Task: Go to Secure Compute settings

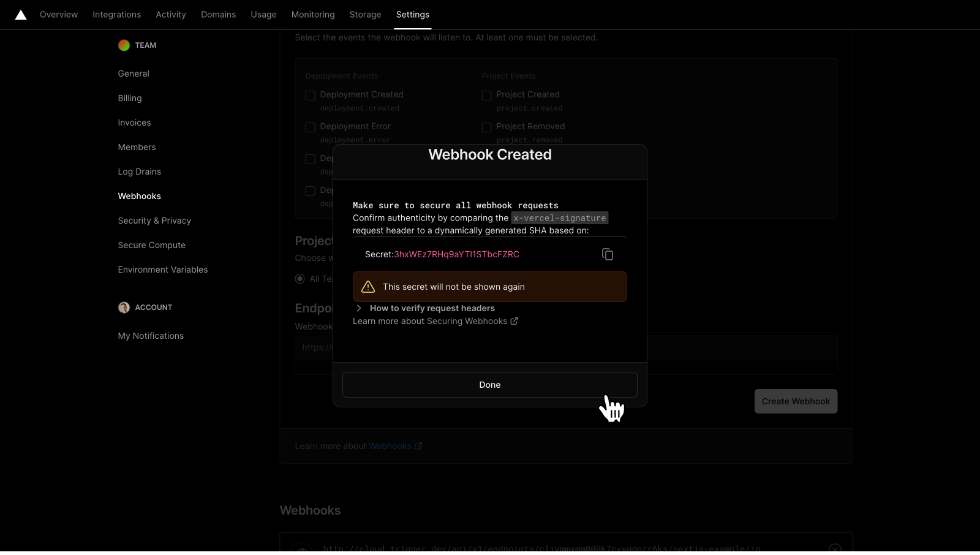Action: pos(152,245)
